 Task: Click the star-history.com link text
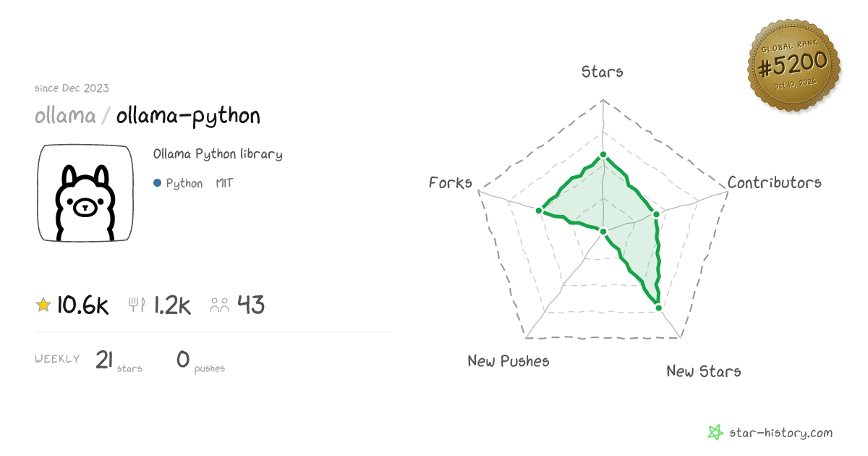[x=780, y=433]
